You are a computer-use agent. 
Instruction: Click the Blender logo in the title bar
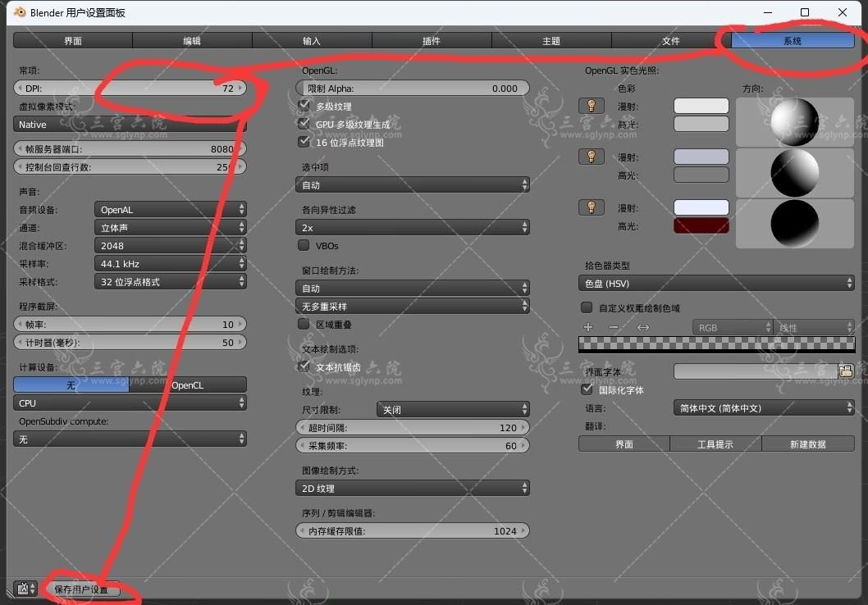tap(20, 12)
